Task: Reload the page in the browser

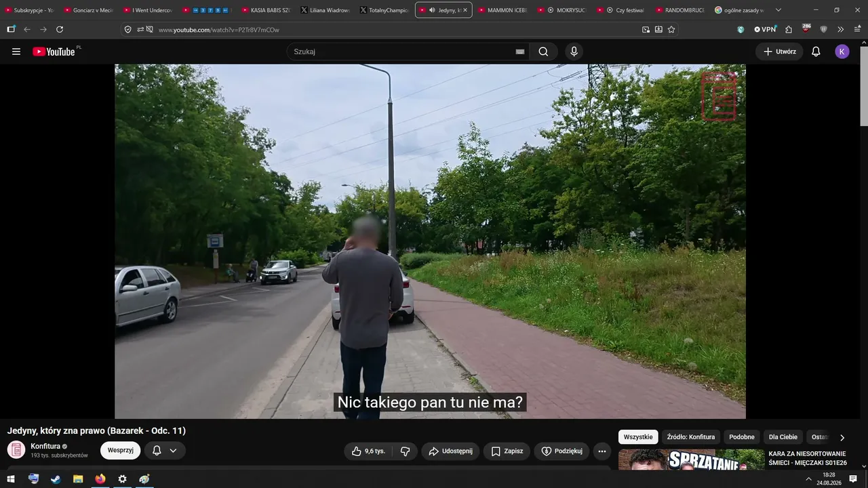Action: (x=60, y=29)
